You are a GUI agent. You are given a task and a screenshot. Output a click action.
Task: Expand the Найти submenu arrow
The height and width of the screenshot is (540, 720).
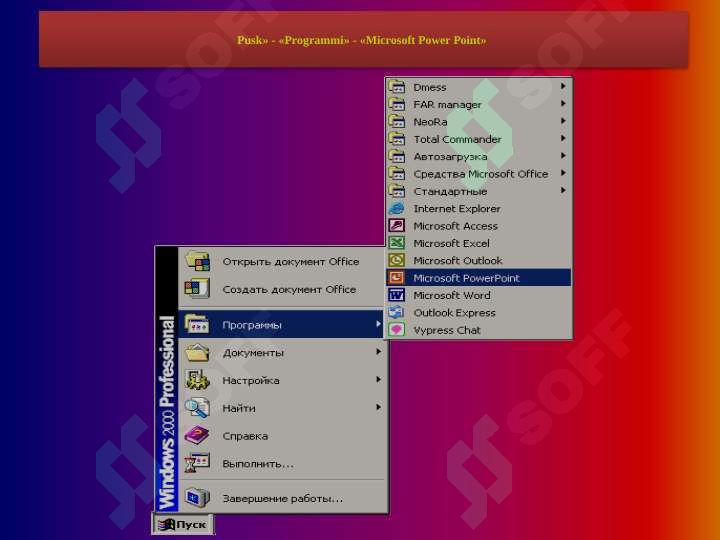(x=378, y=407)
